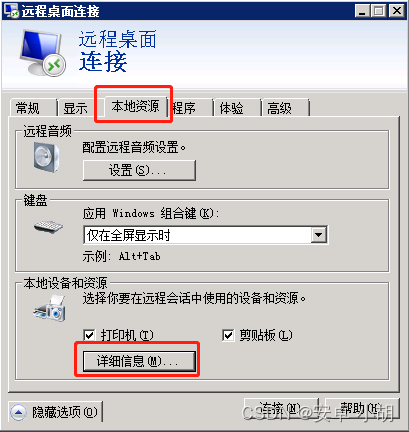The height and width of the screenshot is (432, 409).
Task: Open the 本地资源 tab
Action: (x=135, y=106)
